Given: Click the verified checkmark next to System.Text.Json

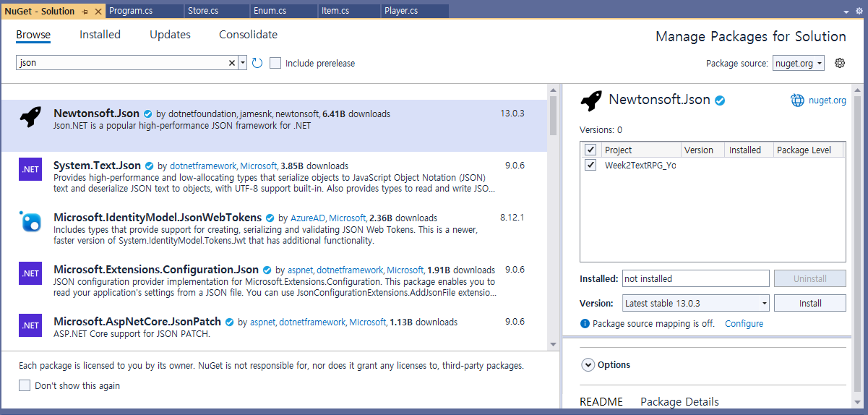Looking at the screenshot, I should pos(150,166).
